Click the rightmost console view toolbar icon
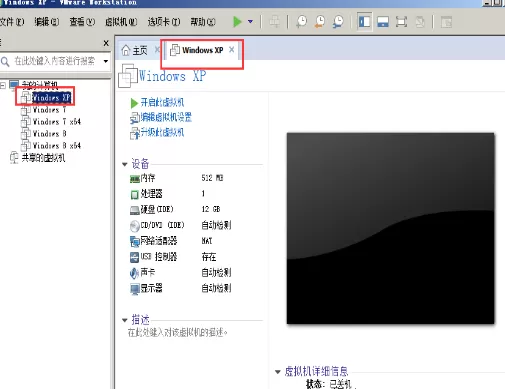This screenshot has width=505, height=389. click(x=446, y=22)
